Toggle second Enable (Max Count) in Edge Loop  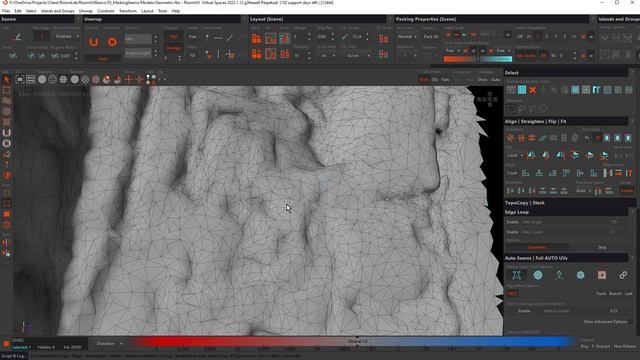click(x=512, y=232)
